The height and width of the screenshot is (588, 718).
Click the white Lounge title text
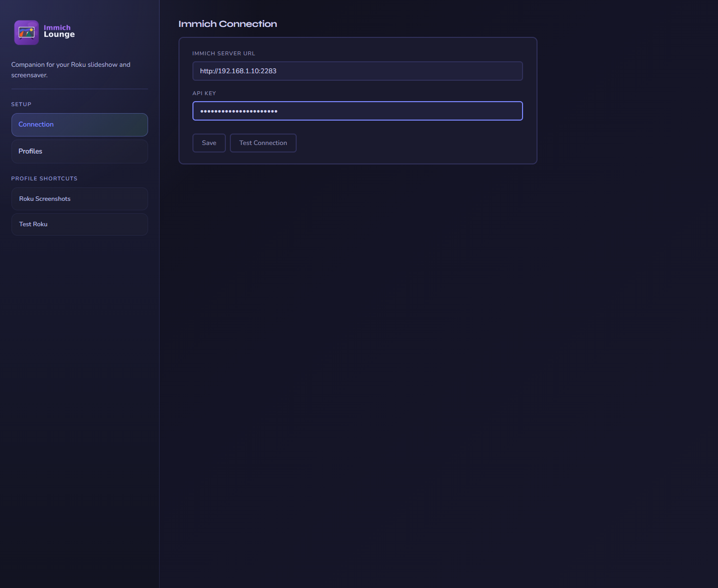pos(59,35)
